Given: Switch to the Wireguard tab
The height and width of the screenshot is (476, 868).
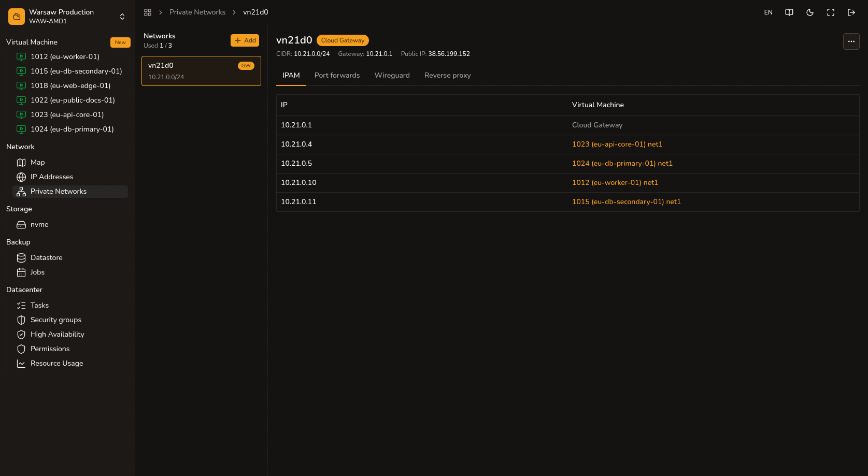Looking at the screenshot, I should click(392, 76).
